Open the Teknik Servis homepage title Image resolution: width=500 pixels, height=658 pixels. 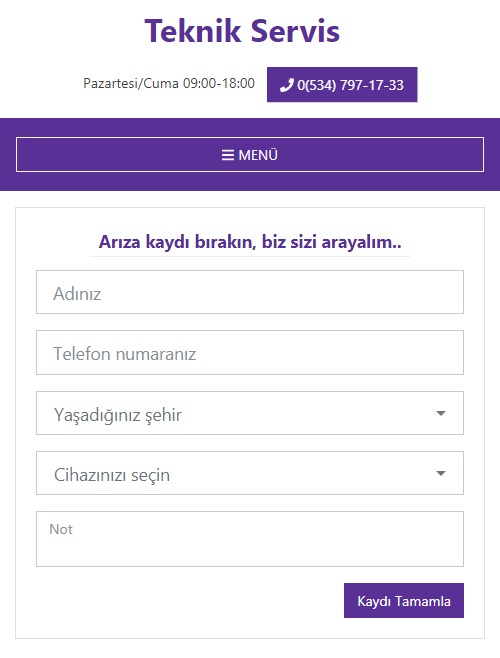[242, 31]
